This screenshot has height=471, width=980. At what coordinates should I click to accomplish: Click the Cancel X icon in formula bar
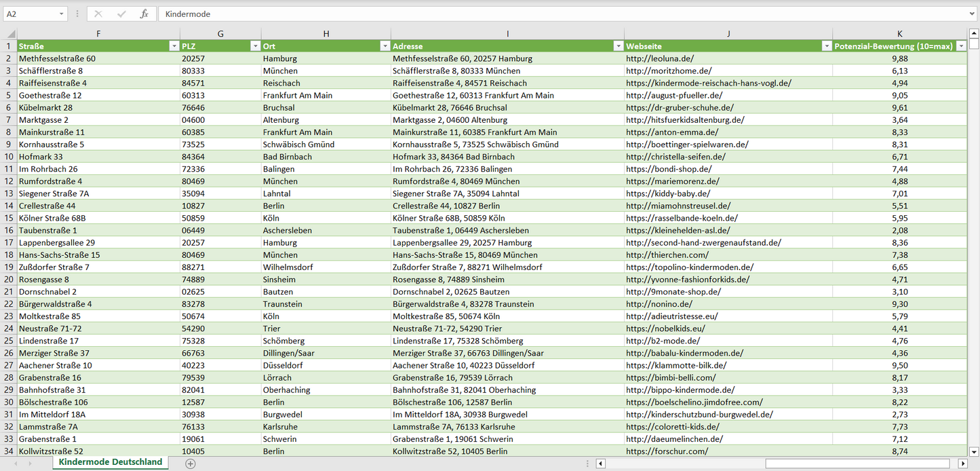pos(98,14)
